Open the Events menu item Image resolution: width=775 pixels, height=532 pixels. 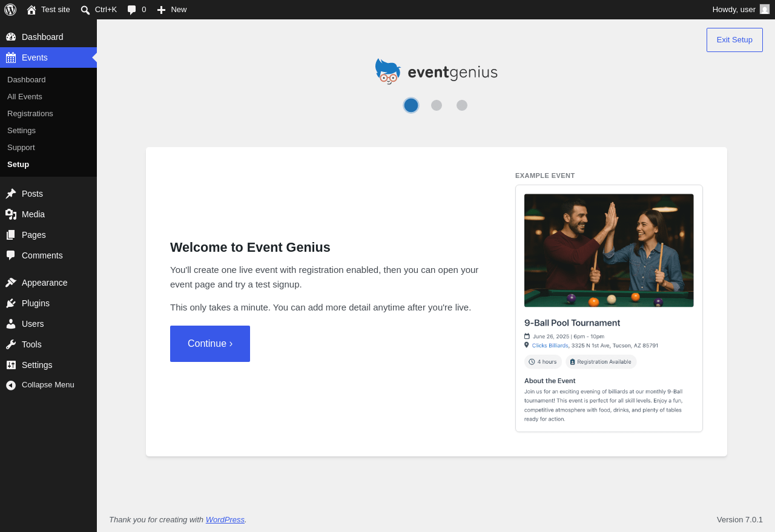pyautogui.click(x=48, y=57)
